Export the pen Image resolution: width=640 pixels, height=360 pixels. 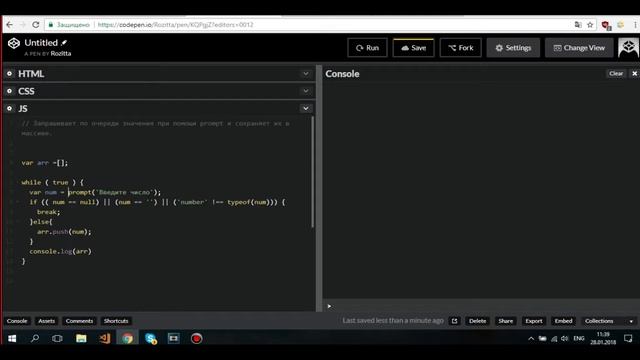coord(533,321)
